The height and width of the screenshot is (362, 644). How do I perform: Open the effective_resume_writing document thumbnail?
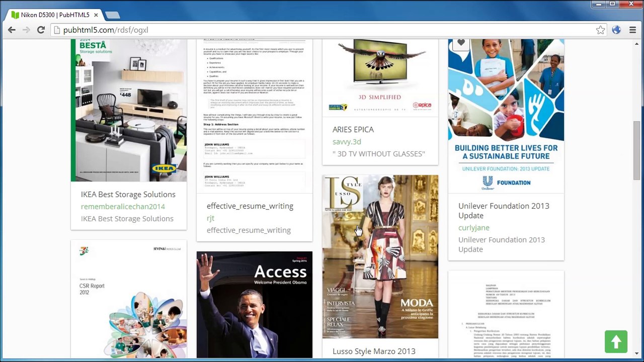click(255, 116)
